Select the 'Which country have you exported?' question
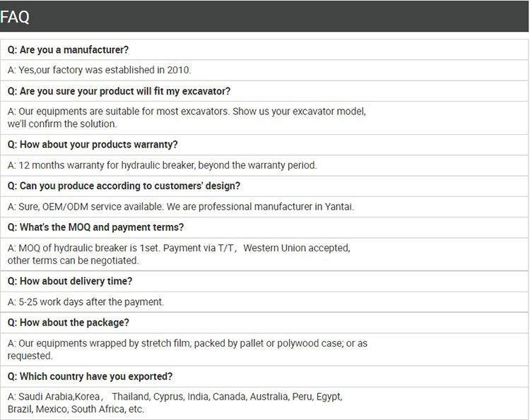This screenshot has width=530, height=420. click(x=90, y=376)
